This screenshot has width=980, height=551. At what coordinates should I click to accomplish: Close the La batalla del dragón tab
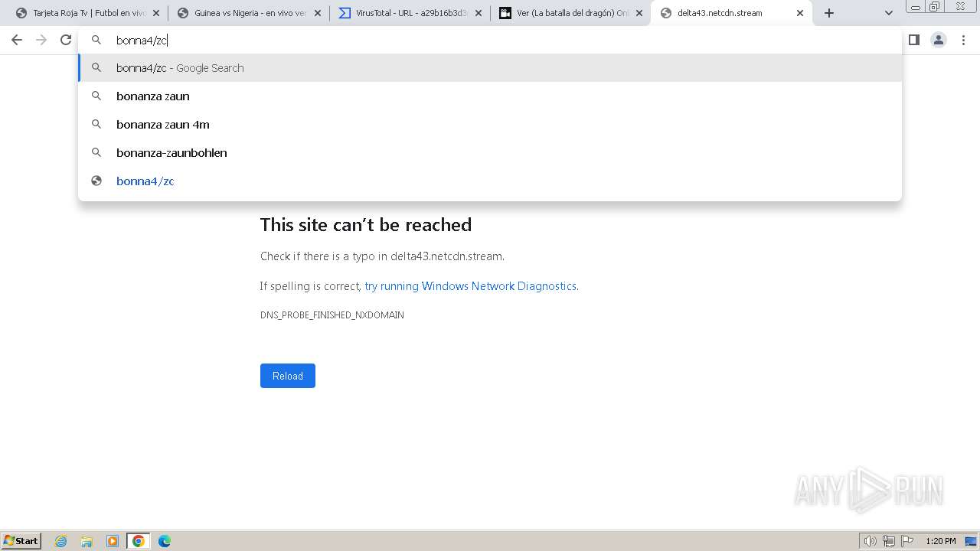coord(639,13)
